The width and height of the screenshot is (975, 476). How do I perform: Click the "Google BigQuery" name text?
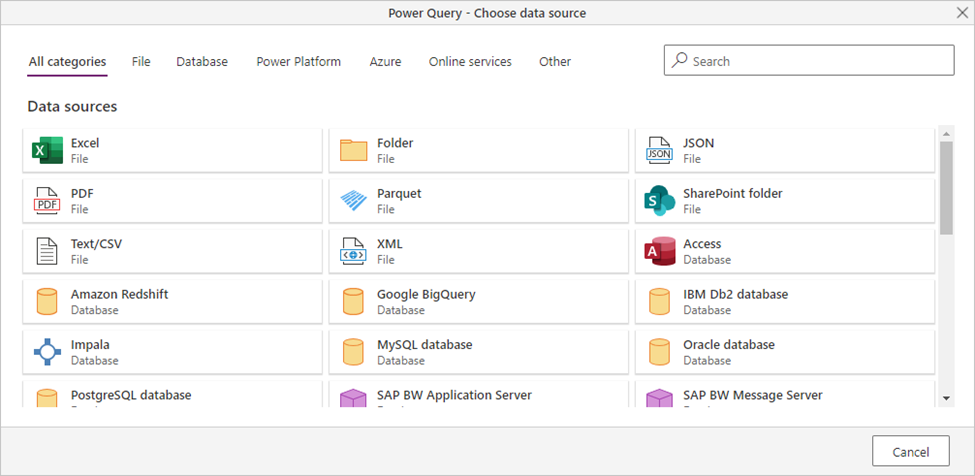point(426,294)
